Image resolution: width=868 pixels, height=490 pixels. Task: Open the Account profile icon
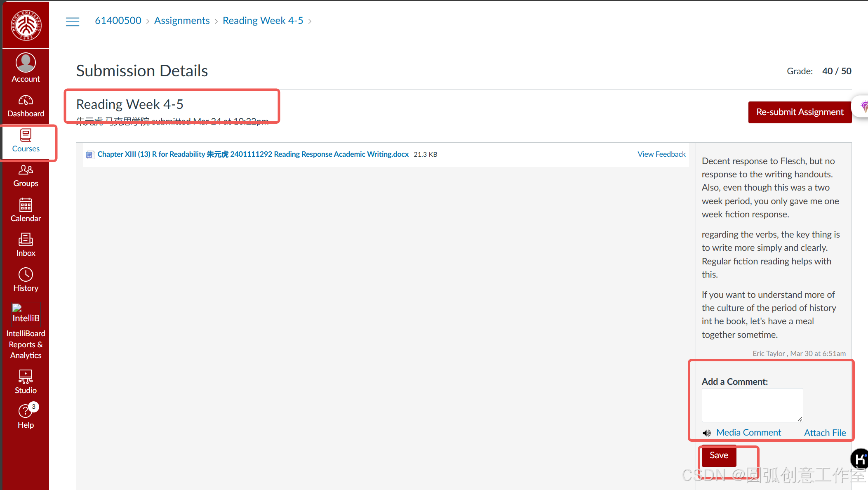(26, 63)
